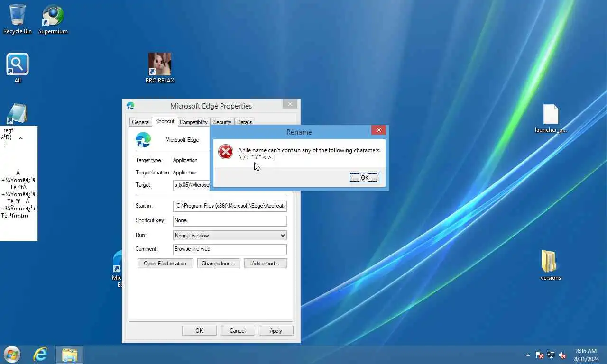
Task: Select the All search shortcut icon
Action: (18, 68)
